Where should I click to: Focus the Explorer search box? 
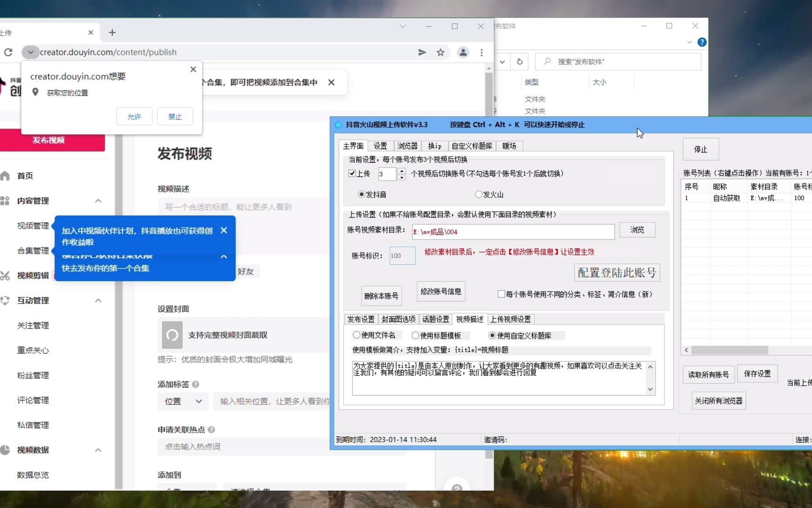618,62
